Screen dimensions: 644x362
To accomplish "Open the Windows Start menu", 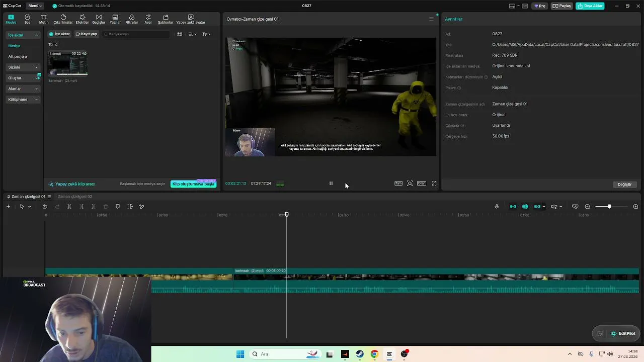I will coord(240,354).
